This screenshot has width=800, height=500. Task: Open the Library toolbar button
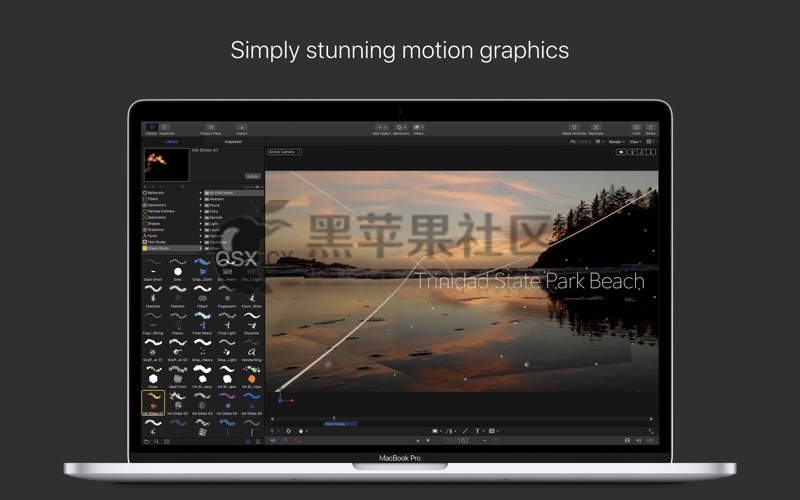coord(152,129)
